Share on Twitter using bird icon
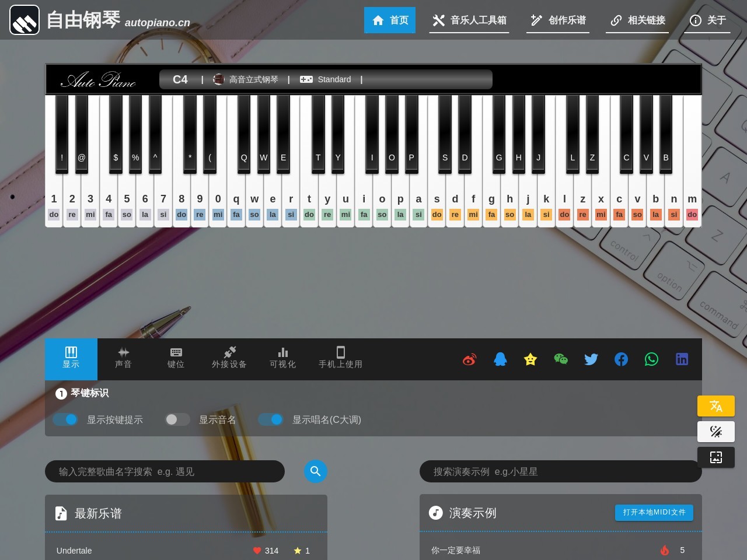 591,359
